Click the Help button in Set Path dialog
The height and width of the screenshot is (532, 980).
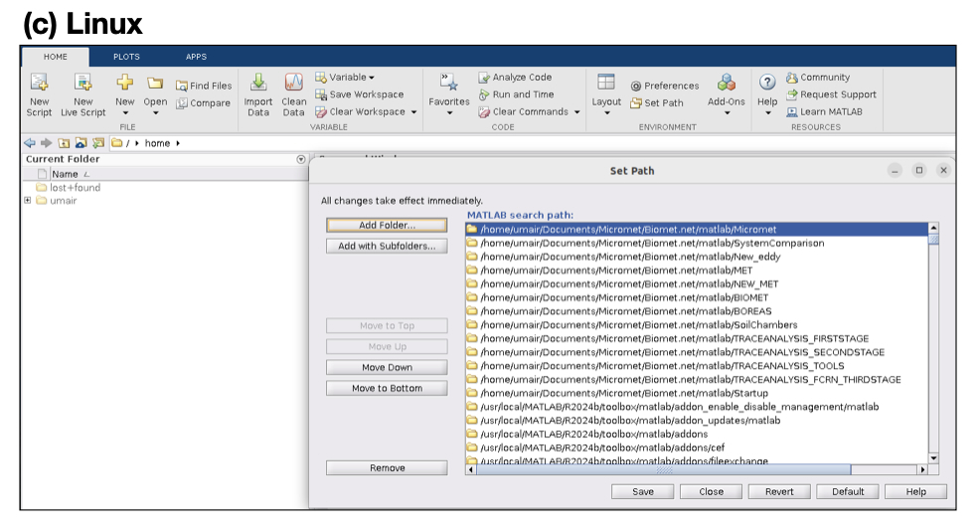[916, 492]
